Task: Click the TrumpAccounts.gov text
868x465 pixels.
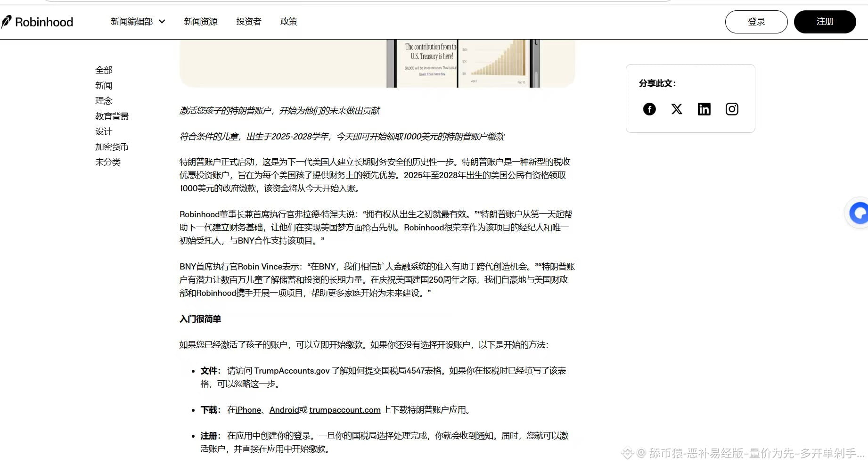Action: click(x=292, y=371)
